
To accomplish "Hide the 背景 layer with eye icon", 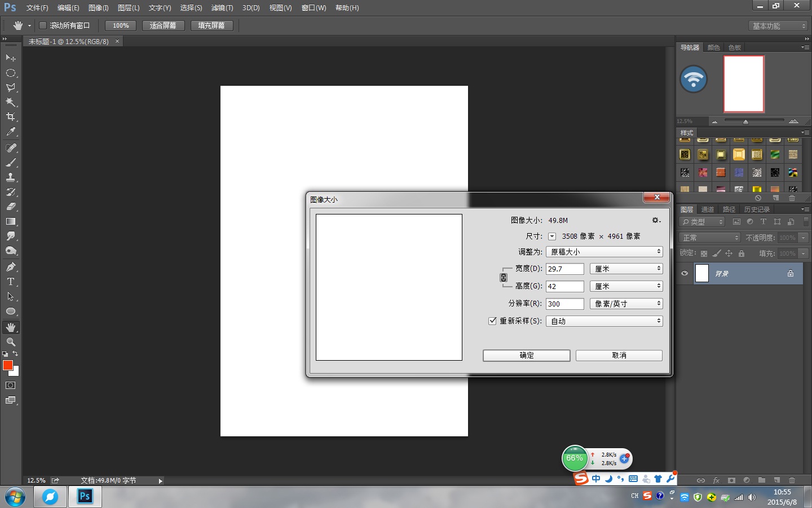I will point(685,273).
